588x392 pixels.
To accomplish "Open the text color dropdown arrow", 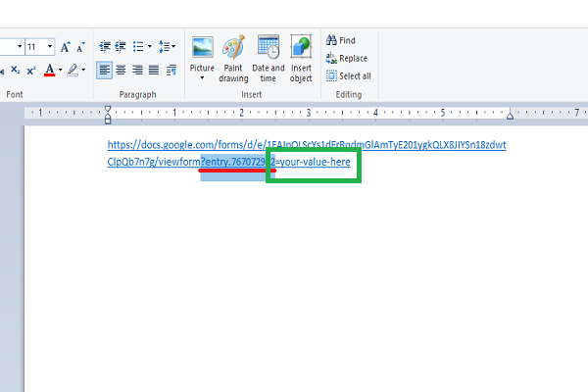I will point(61,70).
